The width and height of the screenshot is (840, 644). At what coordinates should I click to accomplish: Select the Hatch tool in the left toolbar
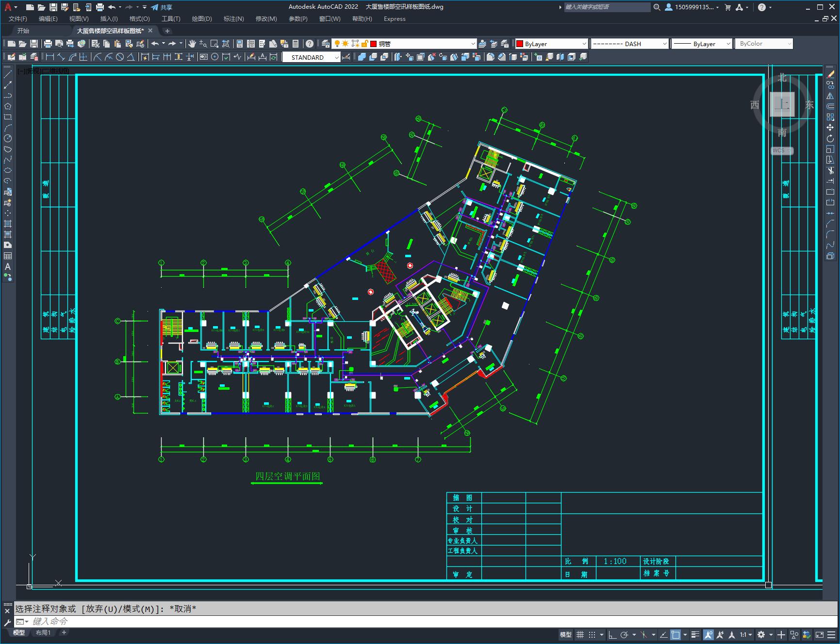[7, 224]
